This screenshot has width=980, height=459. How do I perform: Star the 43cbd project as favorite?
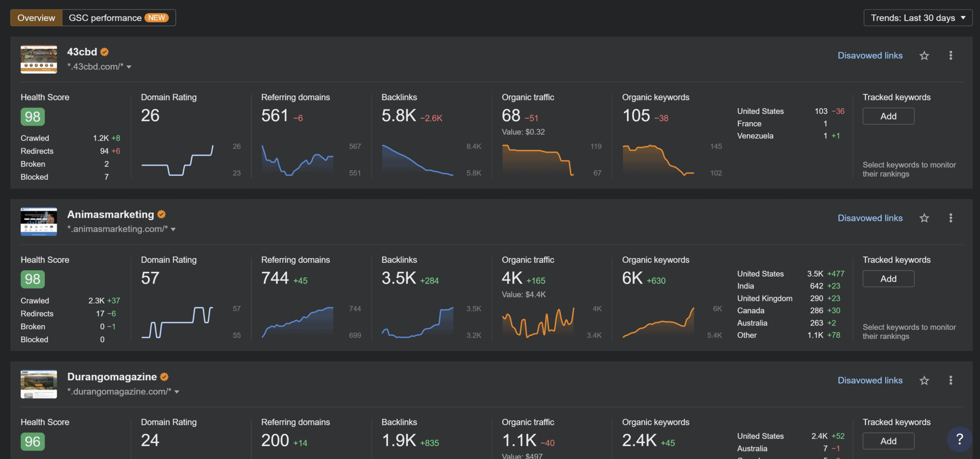(924, 55)
